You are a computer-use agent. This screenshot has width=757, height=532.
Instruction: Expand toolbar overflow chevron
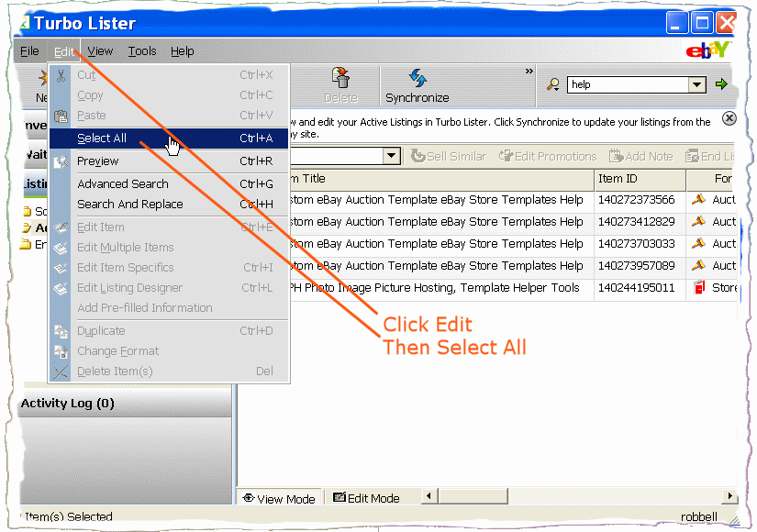(529, 71)
